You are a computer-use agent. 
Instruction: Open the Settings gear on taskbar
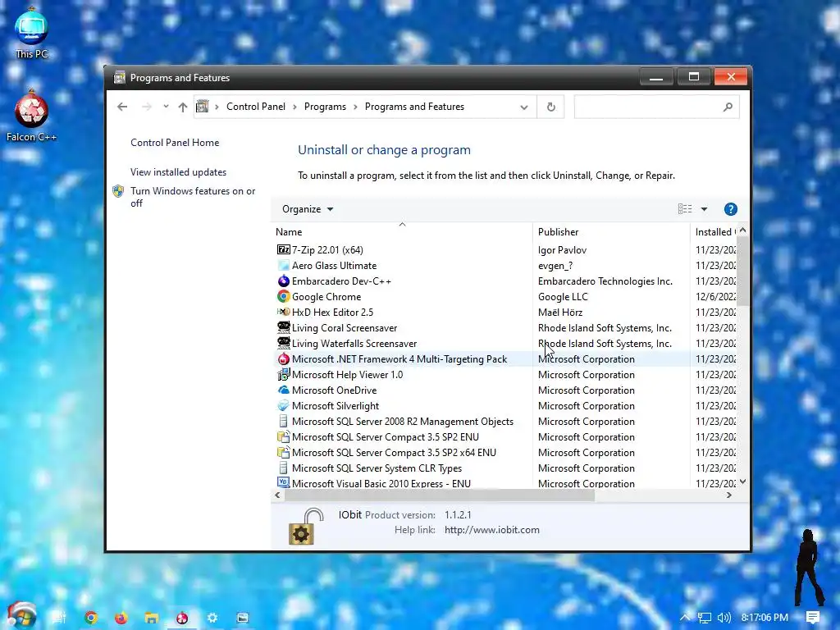pyautogui.click(x=212, y=618)
